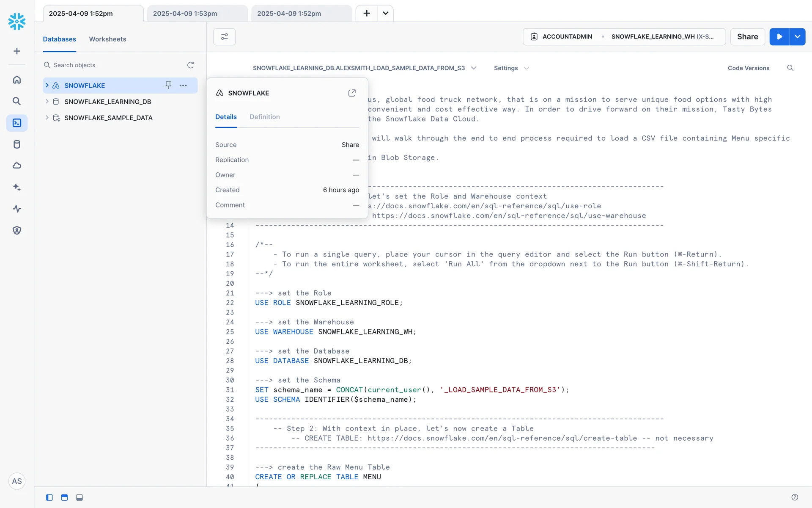The image size is (812, 508).
Task: Switch to the Worksheets tab
Action: 107,39
